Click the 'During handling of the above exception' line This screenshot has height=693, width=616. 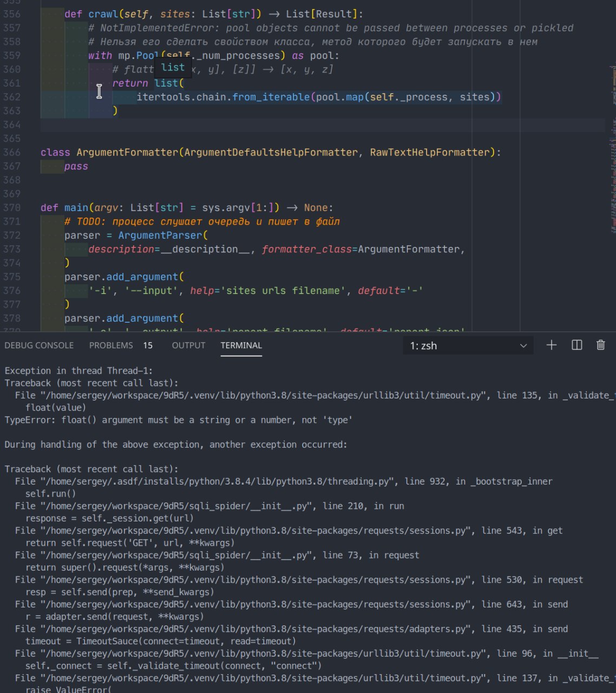[x=176, y=444]
